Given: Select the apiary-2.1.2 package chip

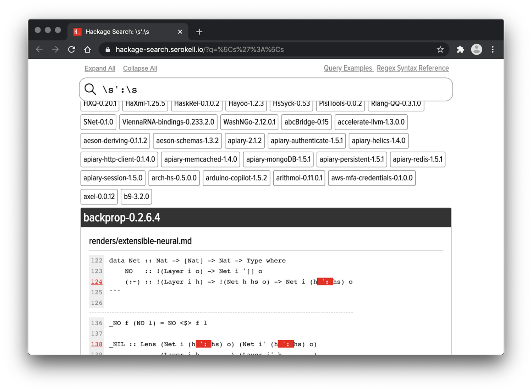Looking at the screenshot, I should click(x=245, y=141).
